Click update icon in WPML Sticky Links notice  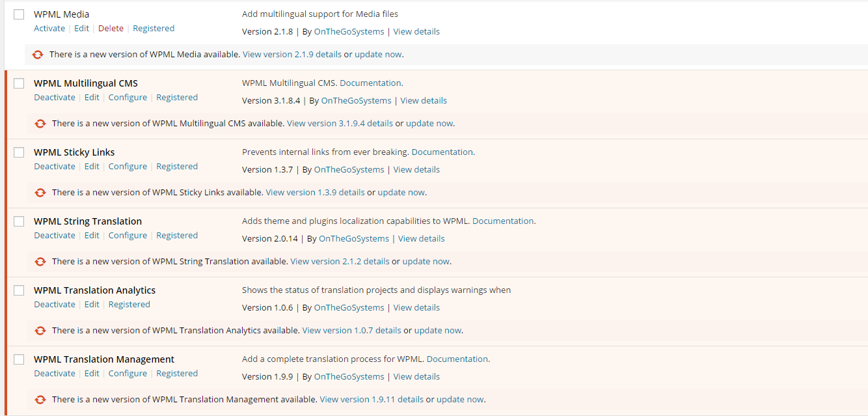40,193
